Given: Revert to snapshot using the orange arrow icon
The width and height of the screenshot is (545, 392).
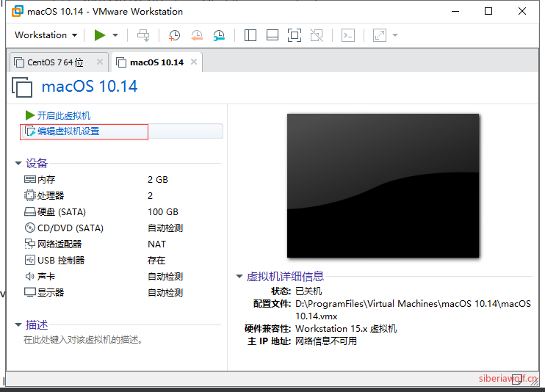Looking at the screenshot, I should tap(197, 35).
